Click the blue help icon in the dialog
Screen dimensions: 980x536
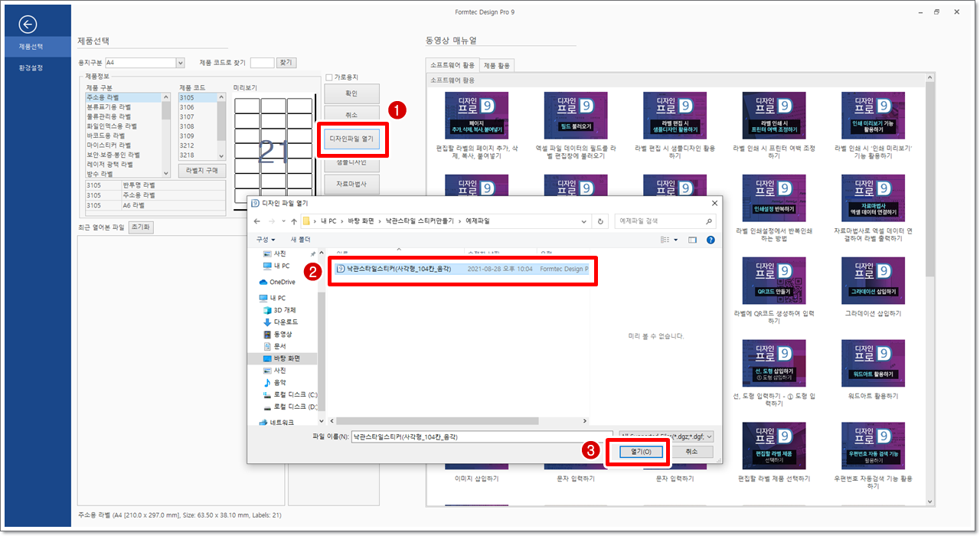tap(710, 240)
